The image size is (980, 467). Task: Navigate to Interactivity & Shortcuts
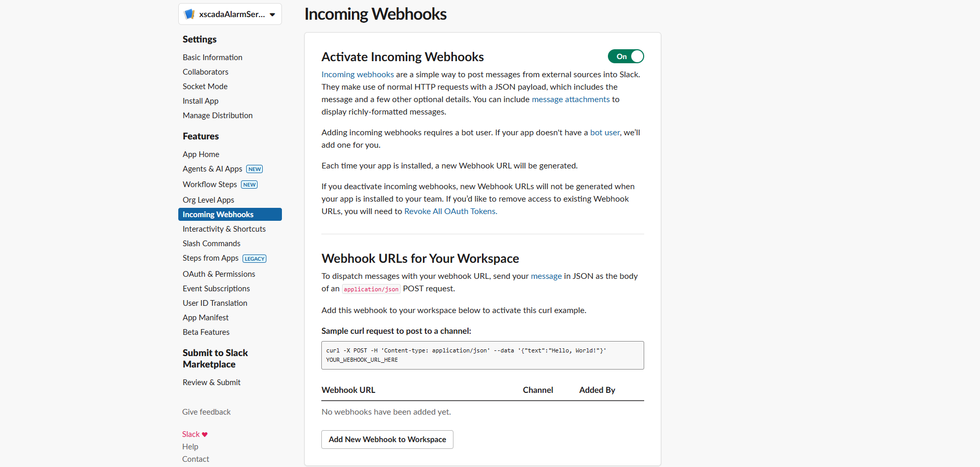tap(224, 229)
